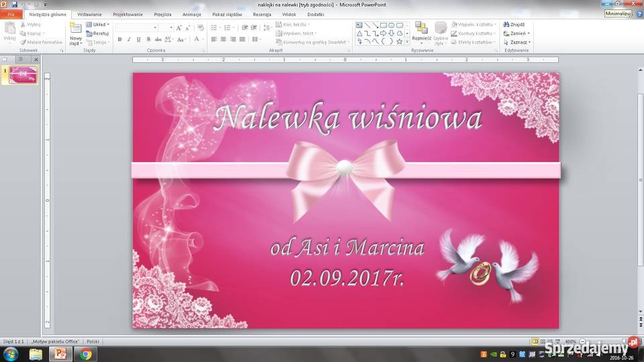
Task: Click the Zamień replace button
Action: 515,33
